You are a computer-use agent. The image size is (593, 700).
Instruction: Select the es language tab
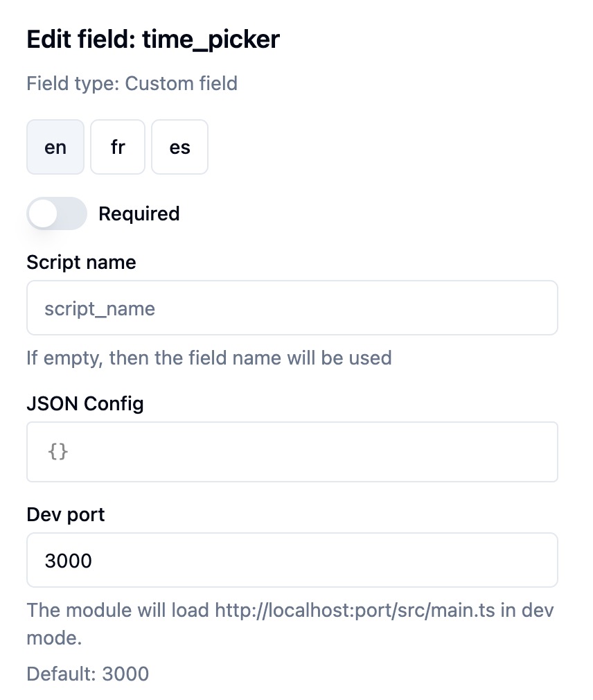pyautogui.click(x=179, y=147)
